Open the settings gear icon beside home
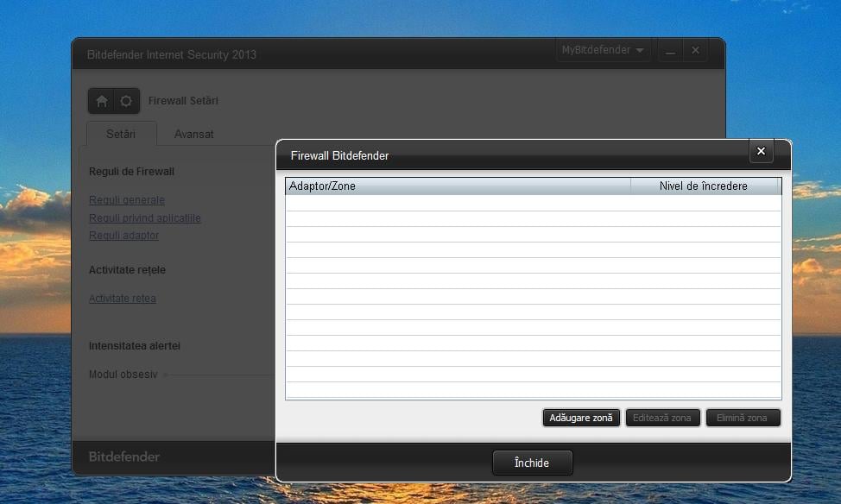Screen dimensions: 841x504 pyautogui.click(x=127, y=101)
